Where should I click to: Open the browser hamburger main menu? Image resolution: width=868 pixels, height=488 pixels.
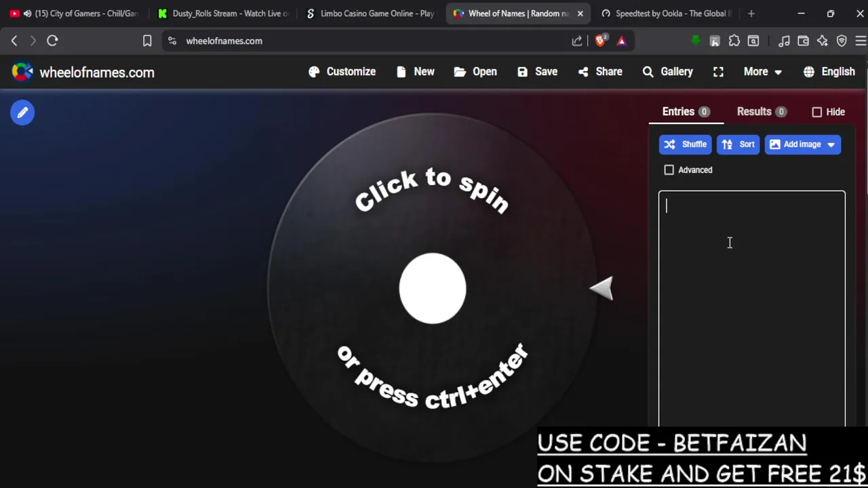click(861, 41)
